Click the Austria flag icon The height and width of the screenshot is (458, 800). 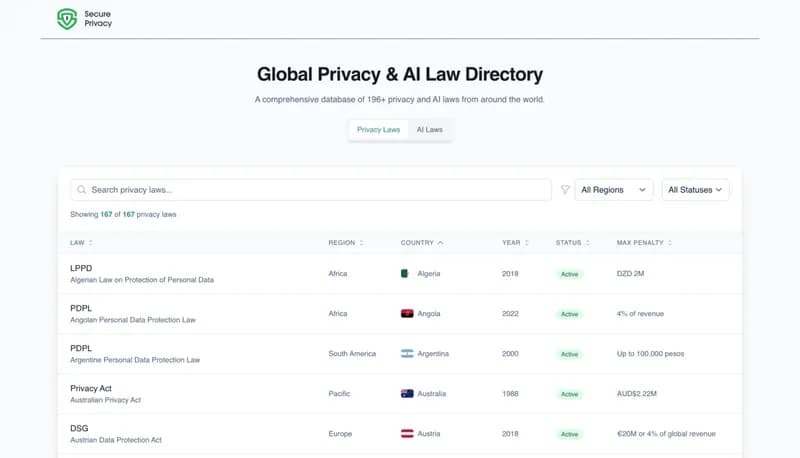pos(407,434)
